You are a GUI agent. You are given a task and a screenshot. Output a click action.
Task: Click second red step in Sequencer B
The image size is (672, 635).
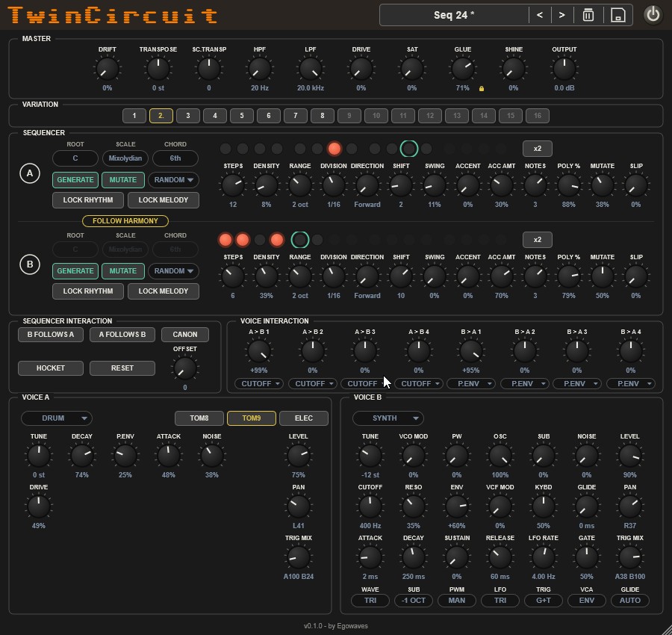[243, 240]
